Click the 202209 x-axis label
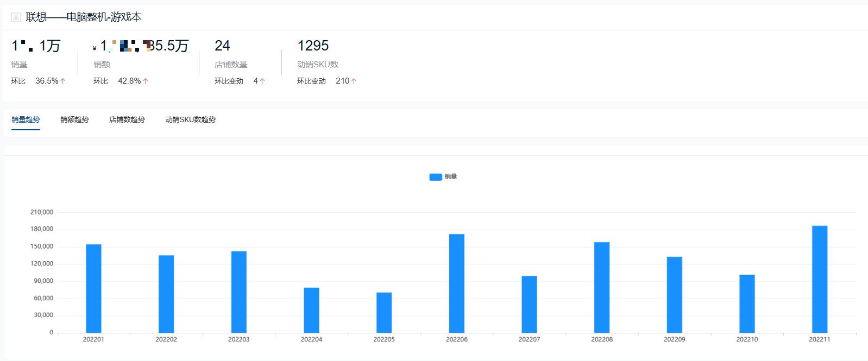 point(675,339)
